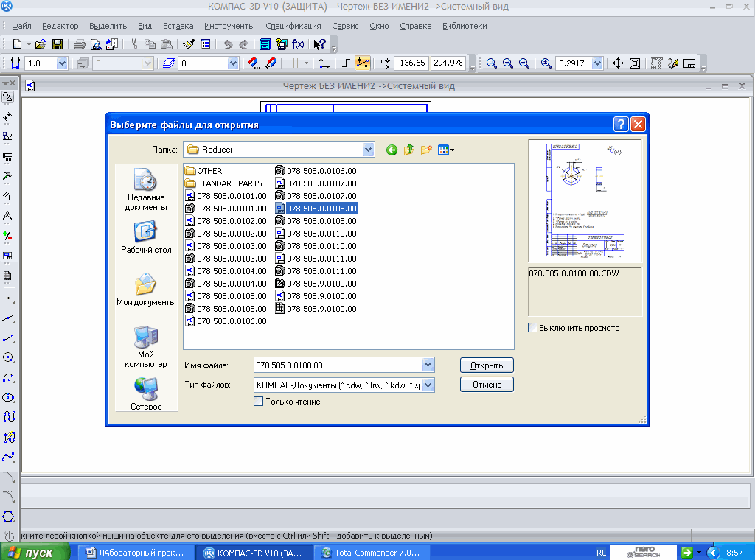Image resolution: width=755 pixels, height=560 pixels.
Task: Open the Спецификация menu
Action: [293, 26]
